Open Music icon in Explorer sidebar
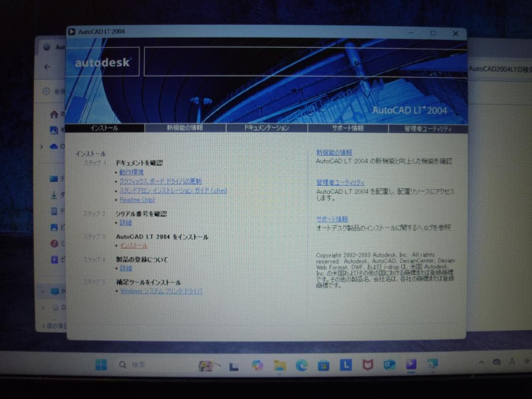Image resolution: width=532 pixels, height=399 pixels. coord(54,243)
